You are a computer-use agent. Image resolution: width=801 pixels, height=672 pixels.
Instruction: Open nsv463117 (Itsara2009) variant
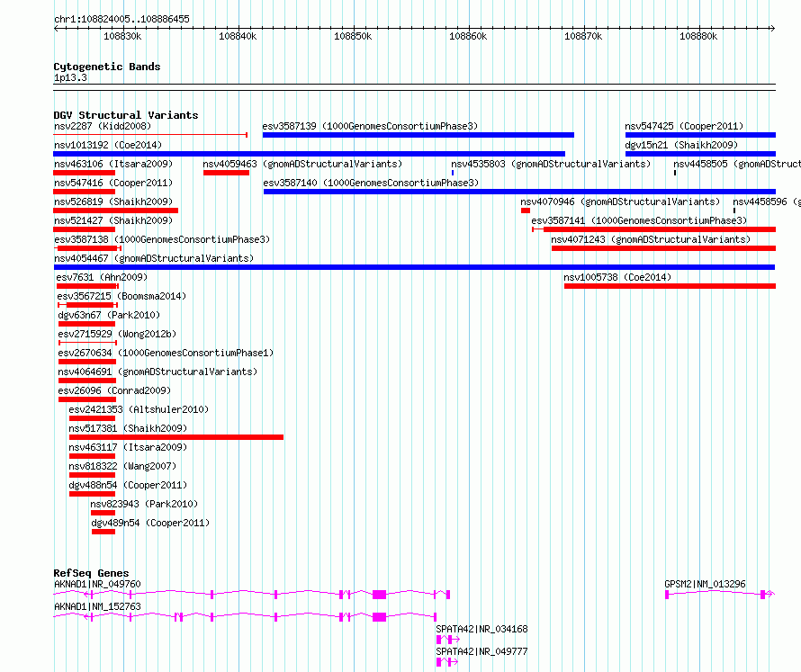[128, 447]
